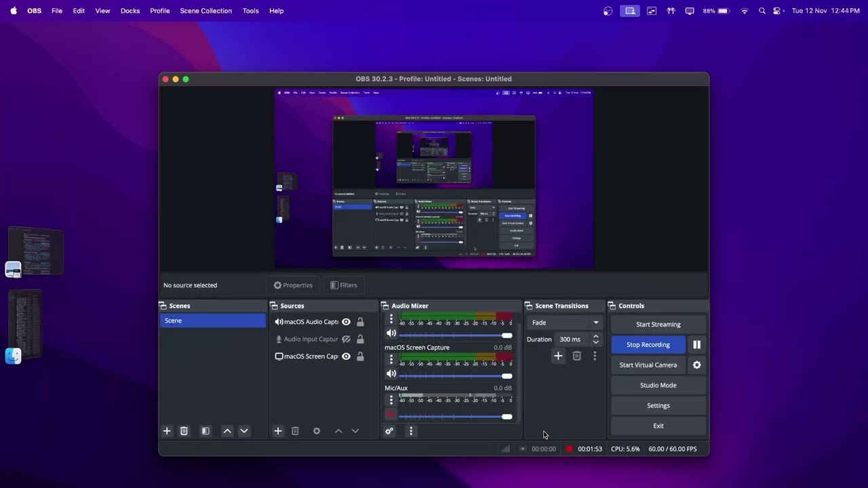
Task: Open macOS Screen Capture mixer three-dot menu
Action: [391, 360]
